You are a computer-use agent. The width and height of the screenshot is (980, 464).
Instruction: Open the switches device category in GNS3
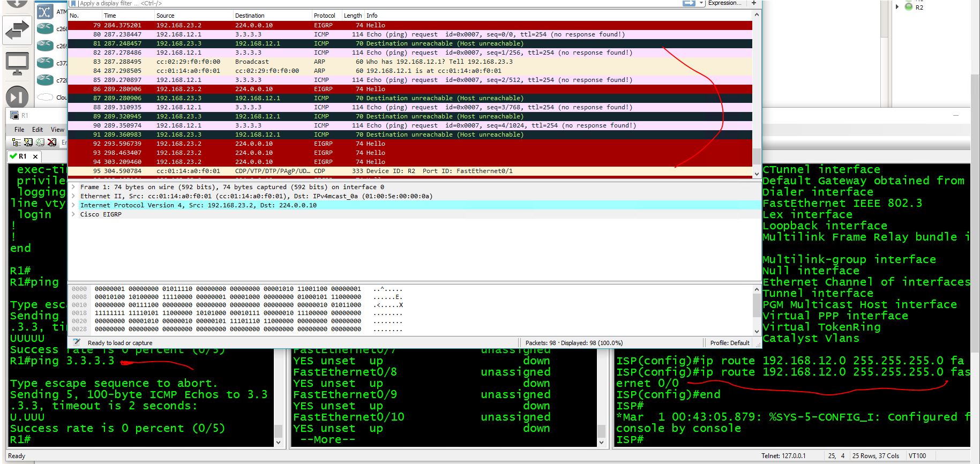pyautogui.click(x=17, y=31)
